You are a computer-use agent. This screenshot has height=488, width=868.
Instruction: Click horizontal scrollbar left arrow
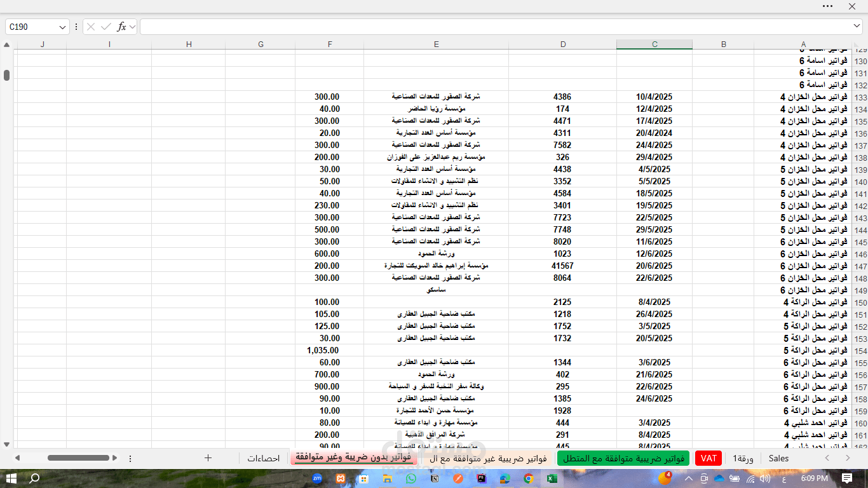pos(17,458)
